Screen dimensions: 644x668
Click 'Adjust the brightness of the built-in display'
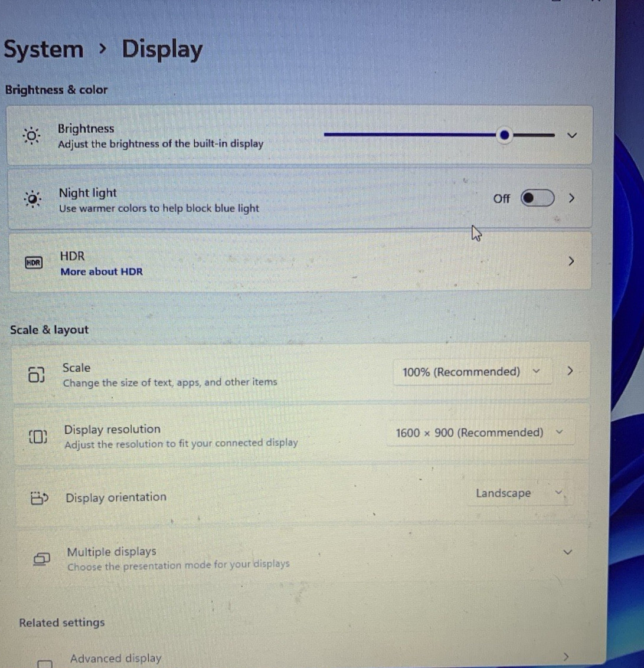point(161,144)
